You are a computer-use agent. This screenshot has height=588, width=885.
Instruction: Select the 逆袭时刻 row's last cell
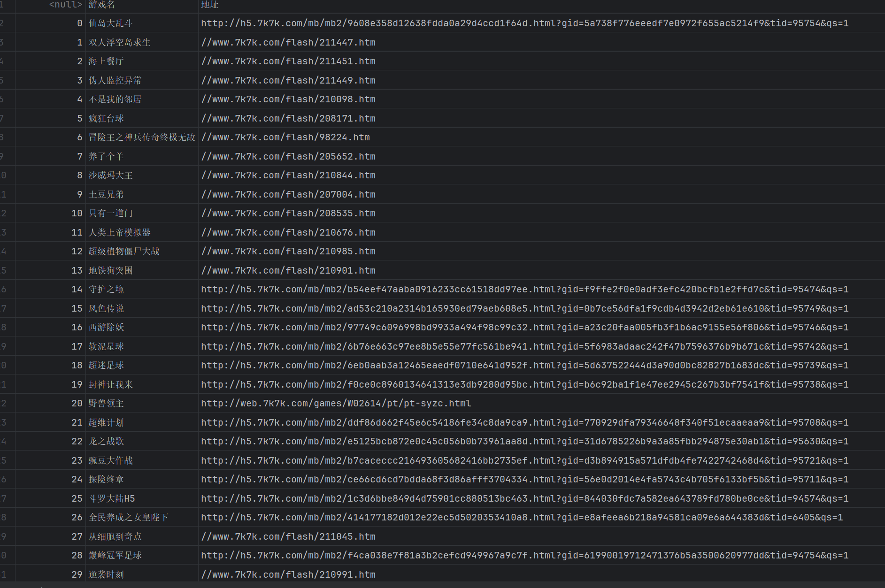tap(288, 574)
